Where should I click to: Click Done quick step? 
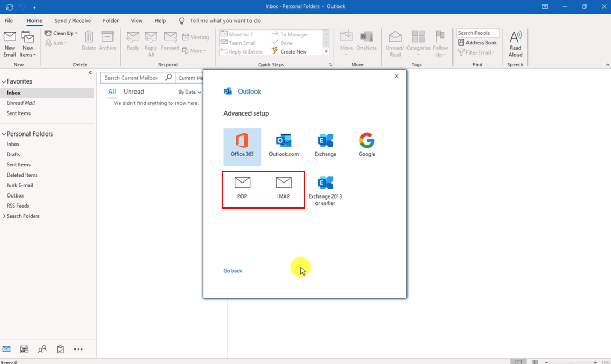click(x=282, y=43)
